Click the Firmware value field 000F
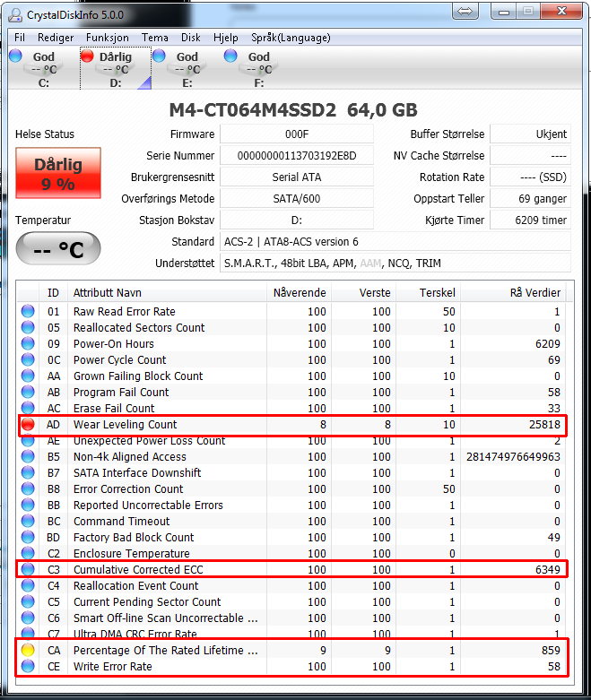The width and height of the screenshot is (591, 700). pyautogui.click(x=297, y=134)
